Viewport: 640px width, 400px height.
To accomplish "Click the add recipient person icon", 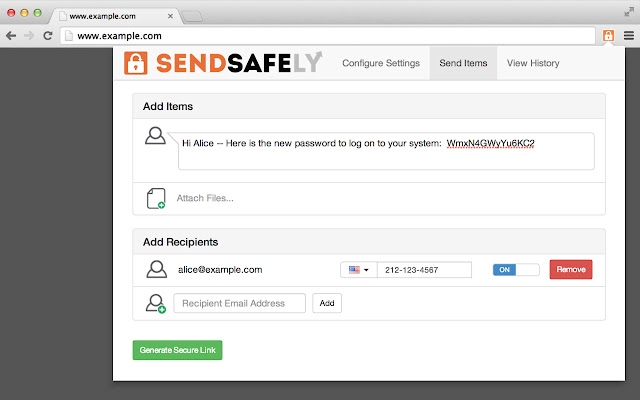I will (x=156, y=303).
